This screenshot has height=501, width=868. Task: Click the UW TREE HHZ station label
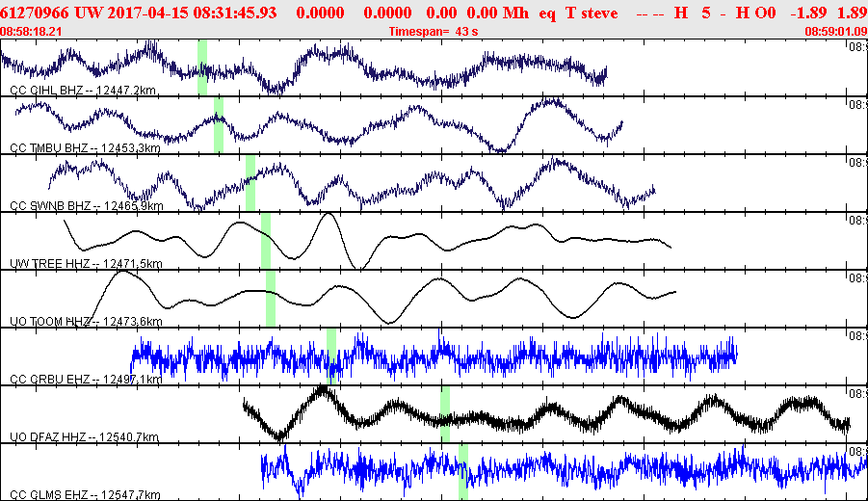pyautogui.click(x=85, y=264)
